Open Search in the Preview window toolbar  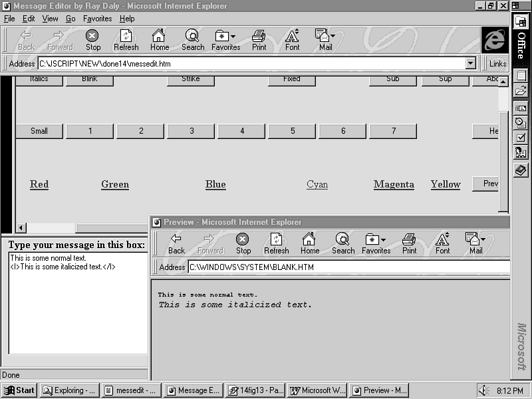tap(343, 243)
